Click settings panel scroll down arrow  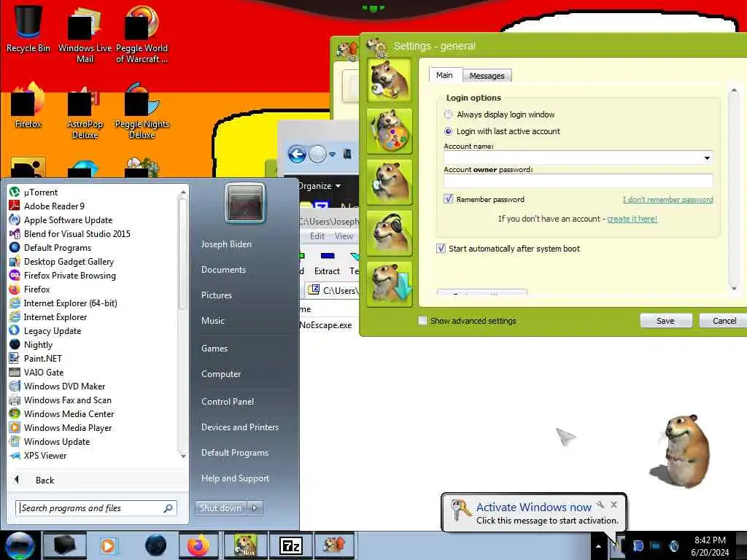point(734,289)
